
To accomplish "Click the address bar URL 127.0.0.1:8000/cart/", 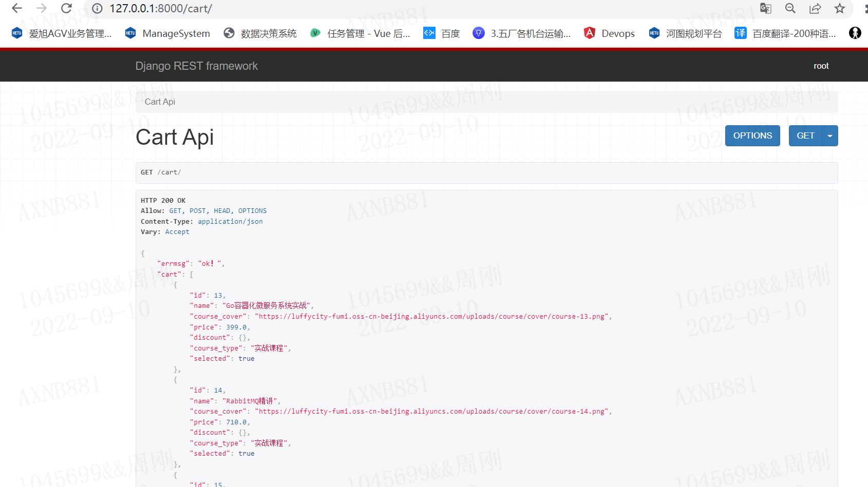I will (x=161, y=9).
